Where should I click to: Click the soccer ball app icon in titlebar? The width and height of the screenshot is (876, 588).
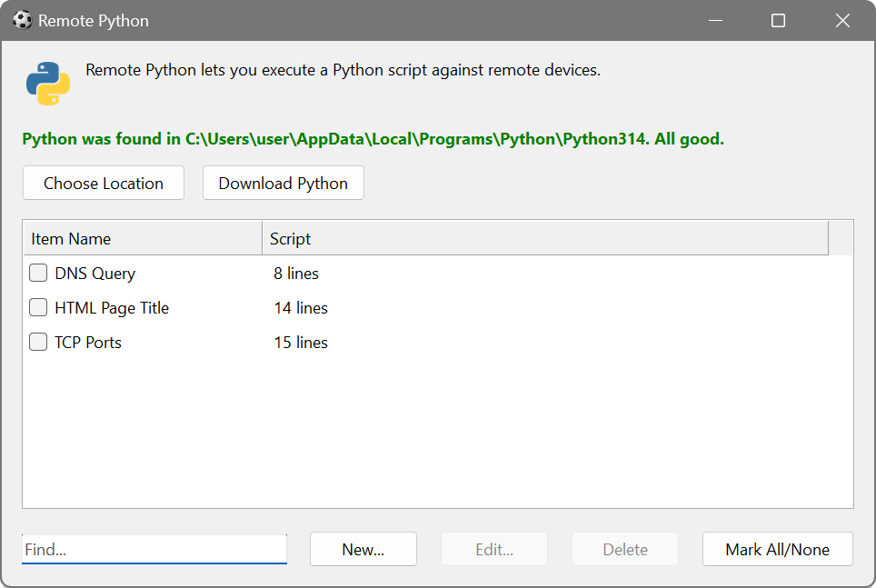[x=20, y=20]
